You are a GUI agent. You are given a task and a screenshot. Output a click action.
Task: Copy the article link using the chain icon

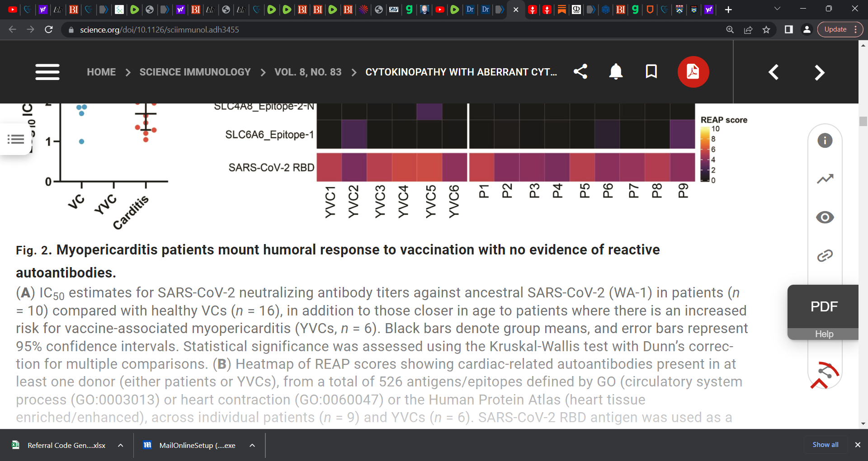click(x=825, y=255)
